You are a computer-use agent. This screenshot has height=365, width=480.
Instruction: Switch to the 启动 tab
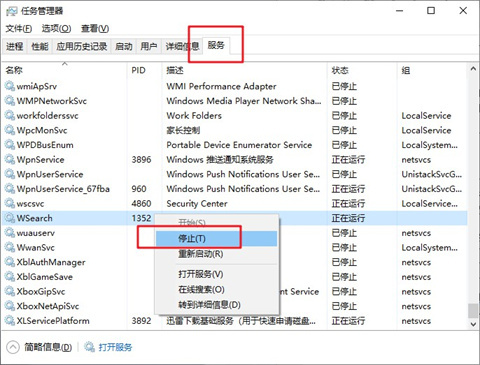click(x=124, y=46)
